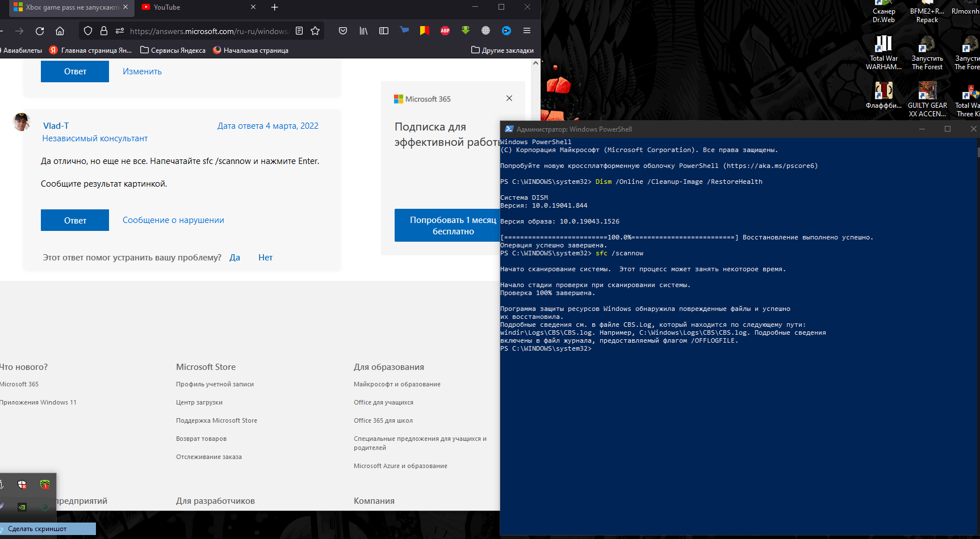Click the address bar URL field
The image size is (980, 539).
[209, 31]
